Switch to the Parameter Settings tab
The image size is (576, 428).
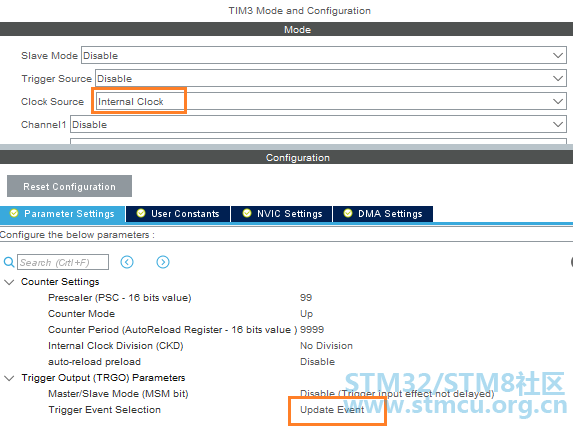pos(62,214)
